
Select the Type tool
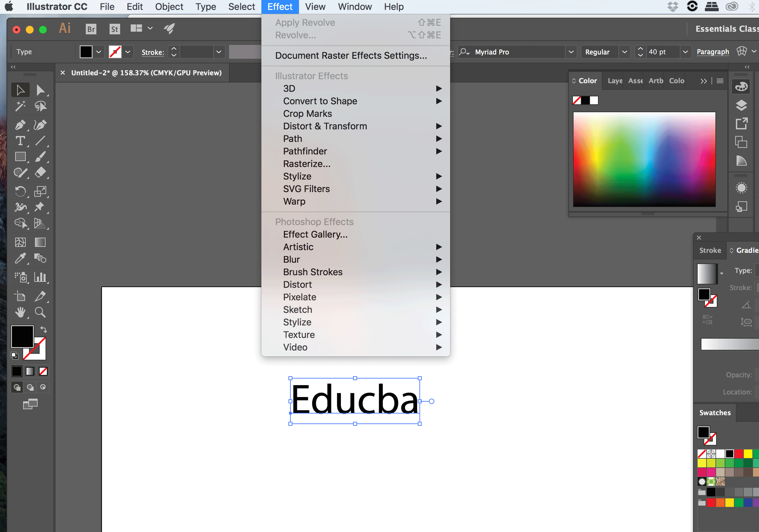tap(20, 141)
